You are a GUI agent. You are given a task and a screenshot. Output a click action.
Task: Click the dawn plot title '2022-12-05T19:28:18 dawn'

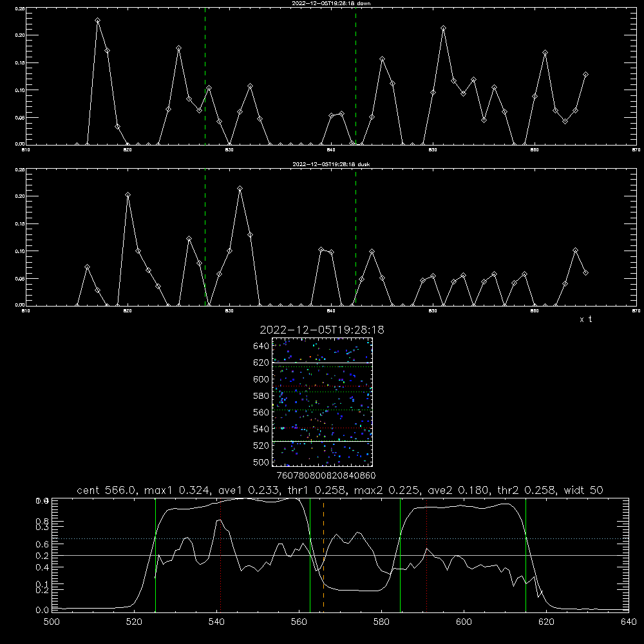click(x=331, y=3)
